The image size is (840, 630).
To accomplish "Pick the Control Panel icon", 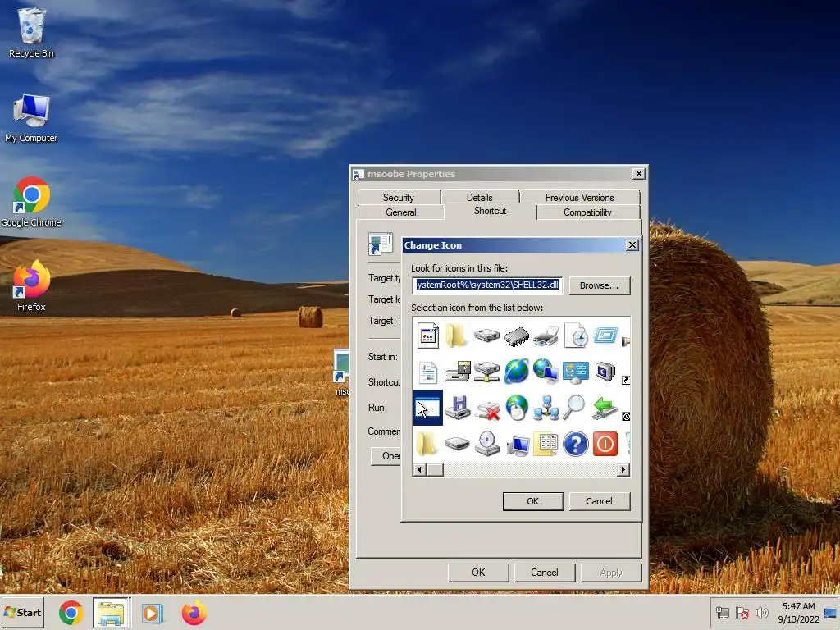I will tap(576, 372).
